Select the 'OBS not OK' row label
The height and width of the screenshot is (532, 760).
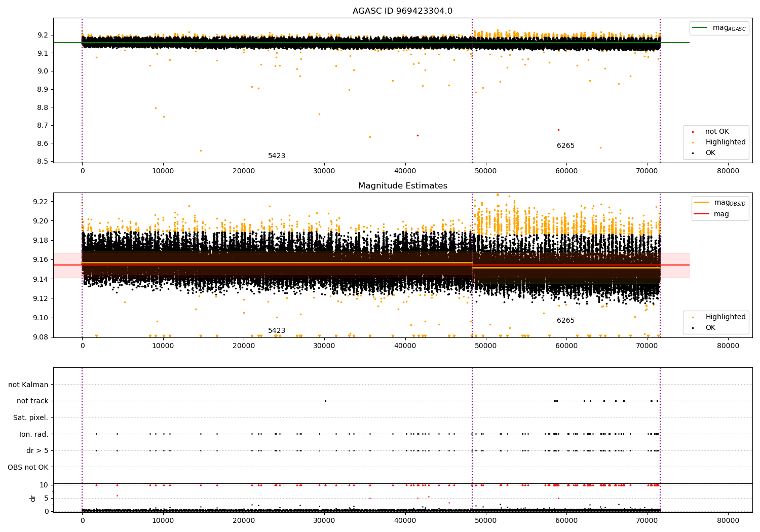point(28,467)
